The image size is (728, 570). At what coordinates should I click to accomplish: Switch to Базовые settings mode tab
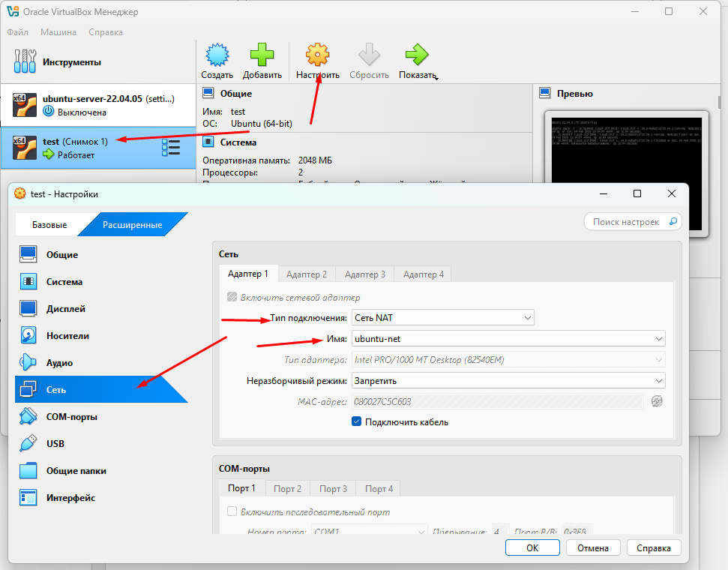point(49,224)
